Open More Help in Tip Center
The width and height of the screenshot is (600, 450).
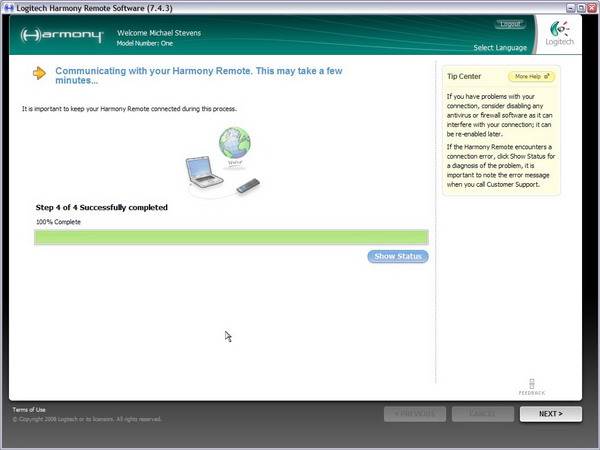click(532, 77)
